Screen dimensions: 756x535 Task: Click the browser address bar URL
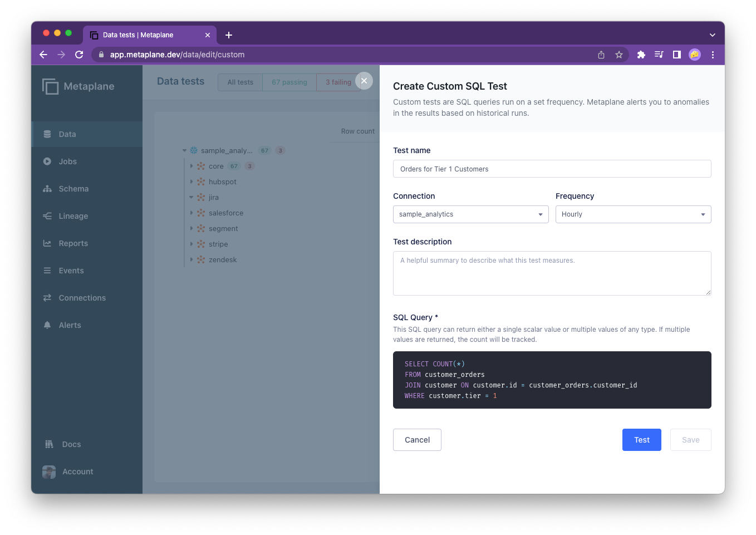coord(177,55)
